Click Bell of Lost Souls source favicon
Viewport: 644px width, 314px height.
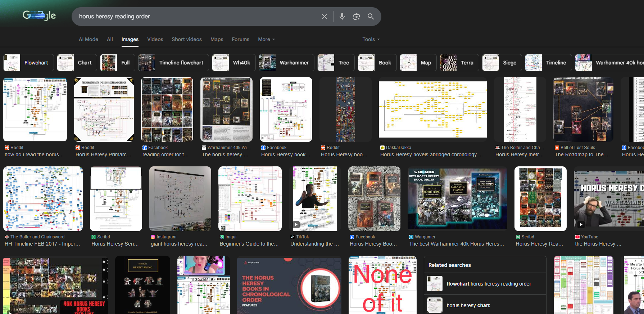[557, 148]
